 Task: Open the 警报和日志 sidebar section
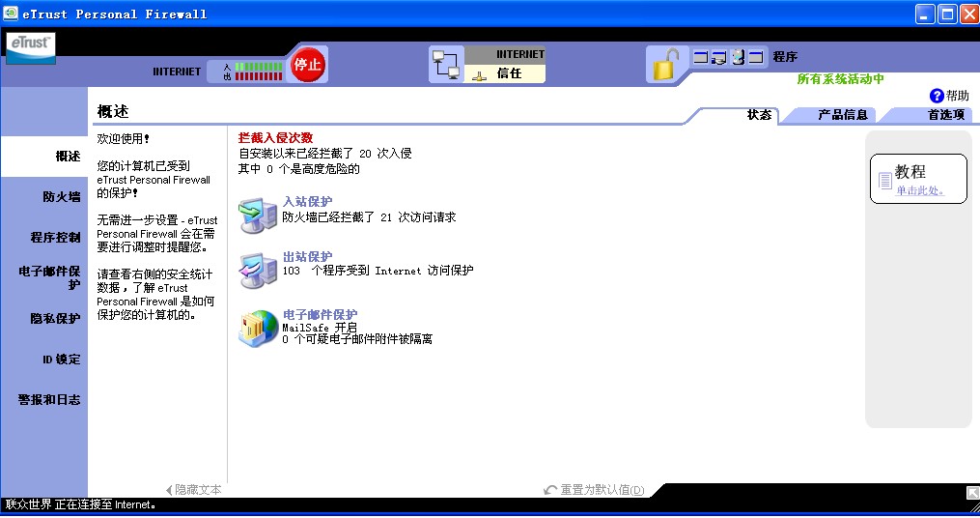pos(48,399)
